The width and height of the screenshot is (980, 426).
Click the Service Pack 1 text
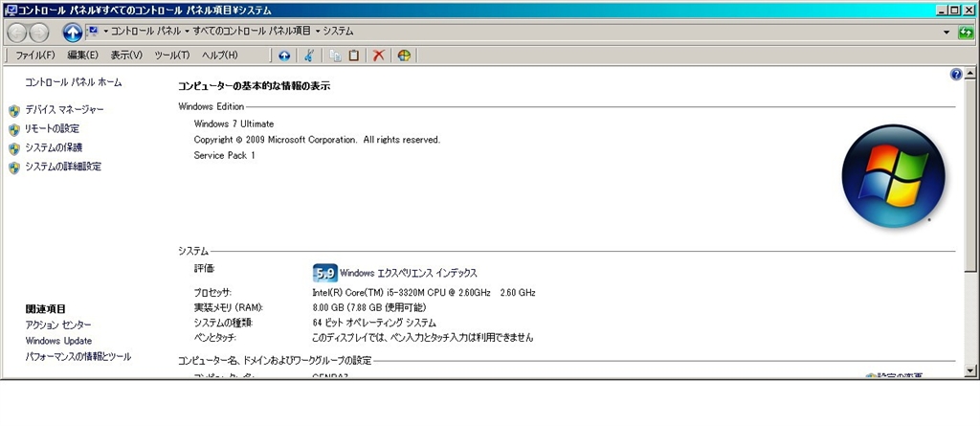pyautogui.click(x=224, y=155)
